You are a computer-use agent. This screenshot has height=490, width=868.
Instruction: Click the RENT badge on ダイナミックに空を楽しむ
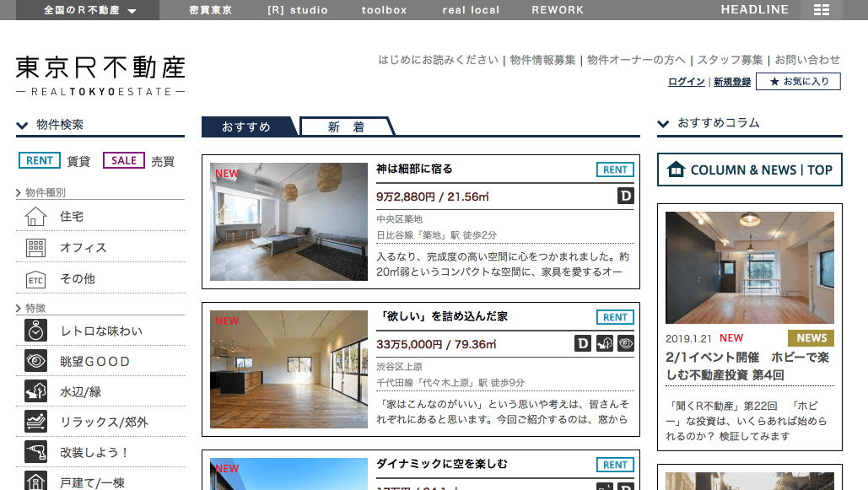(x=615, y=465)
